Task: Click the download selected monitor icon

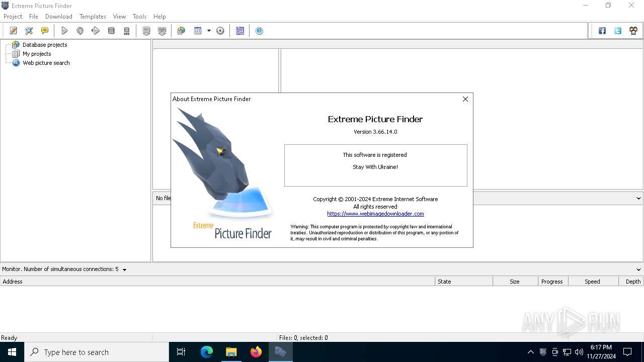Action: (146, 31)
